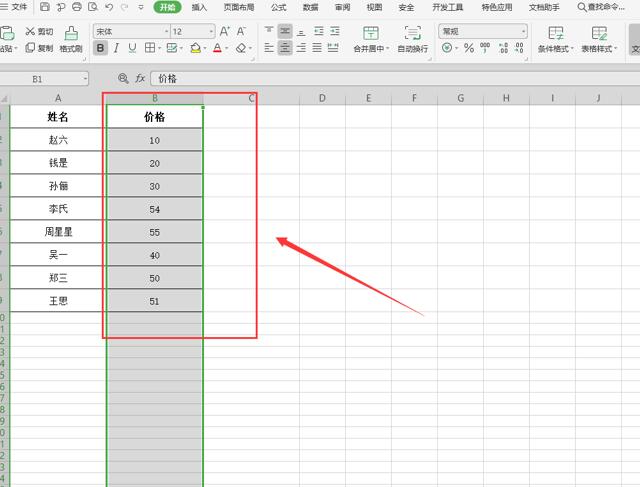Open the font size dropdown showing 12
This screenshot has width=640, height=487.
point(211,31)
